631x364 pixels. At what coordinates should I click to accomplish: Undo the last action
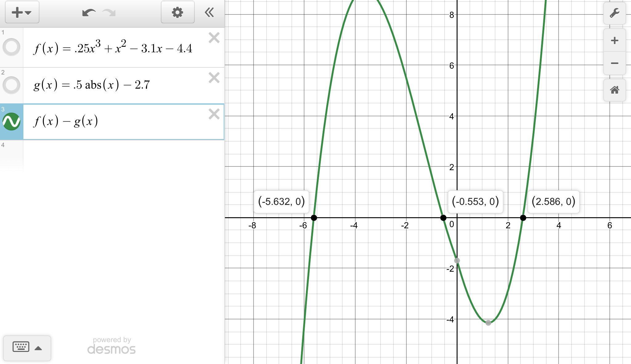[88, 13]
